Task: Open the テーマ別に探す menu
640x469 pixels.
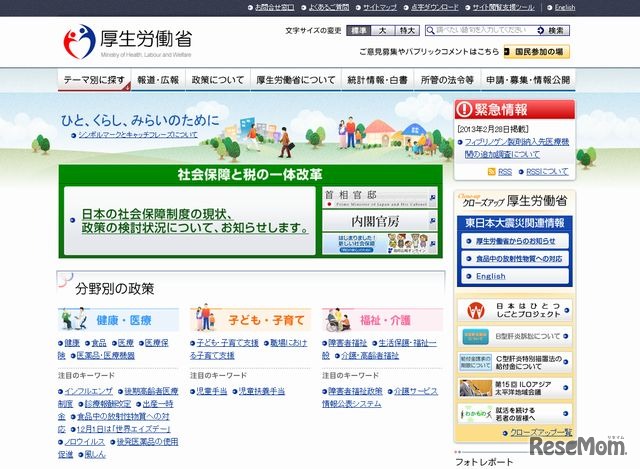Action: 94,80
